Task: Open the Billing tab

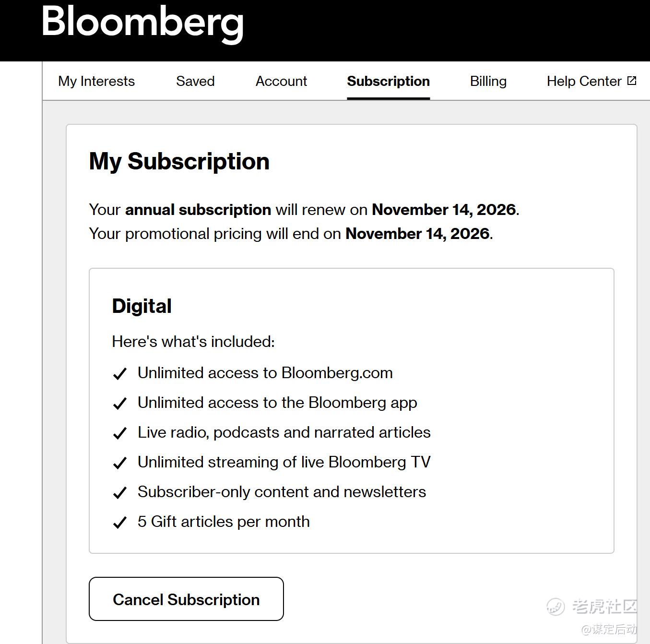Action: 488,81
